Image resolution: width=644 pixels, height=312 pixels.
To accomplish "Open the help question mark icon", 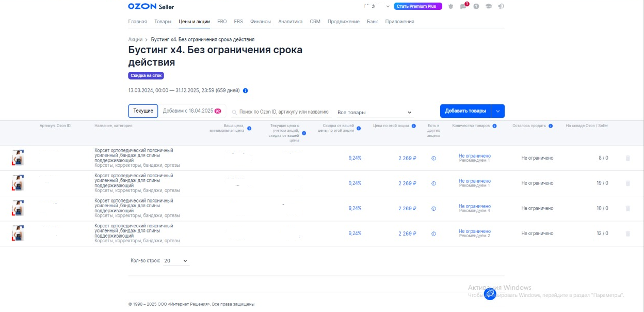I will [x=476, y=7].
